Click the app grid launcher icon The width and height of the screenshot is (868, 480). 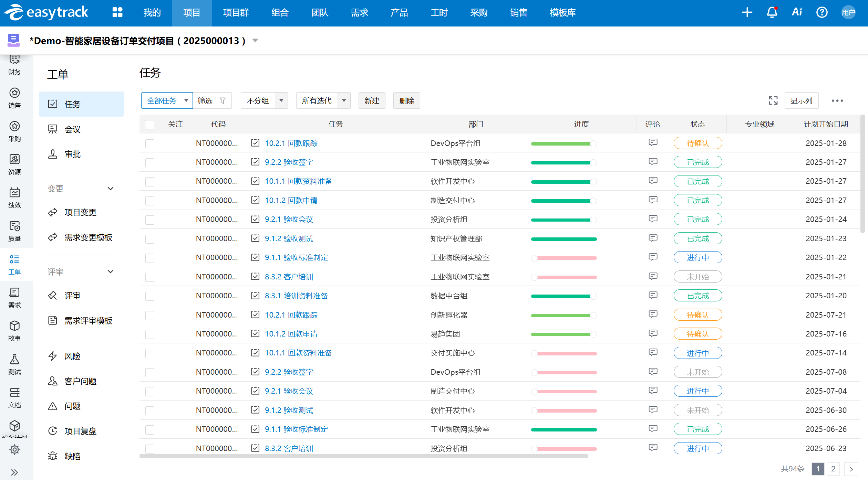point(117,13)
